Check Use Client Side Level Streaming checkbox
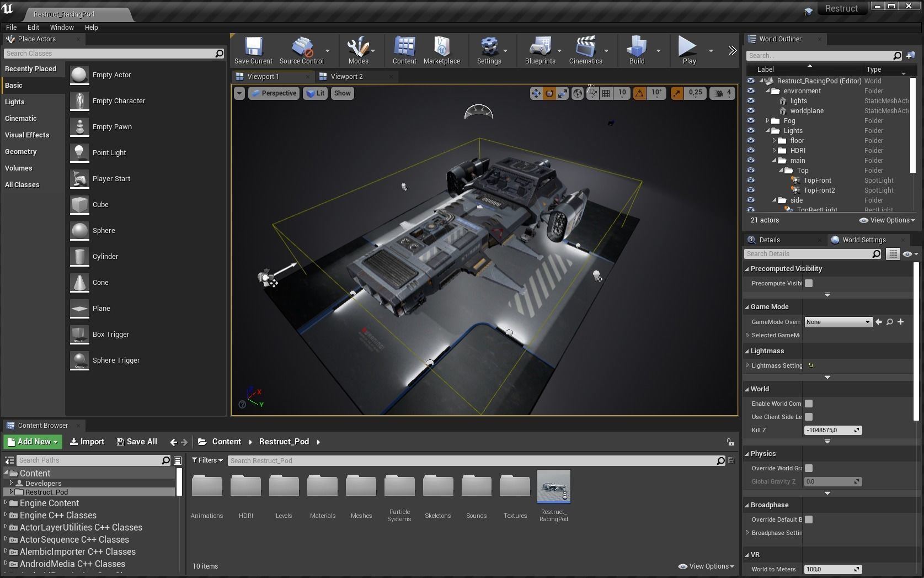Viewport: 924px width, 578px height. [x=809, y=417]
